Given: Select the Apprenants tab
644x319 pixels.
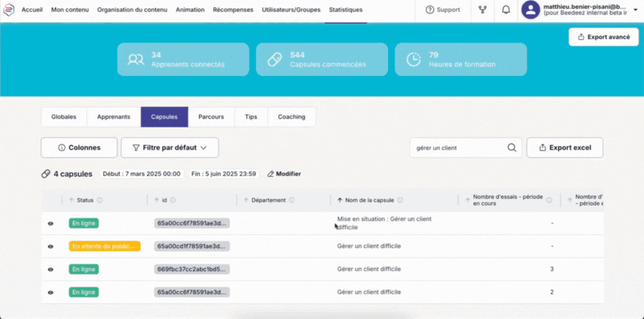Looking at the screenshot, I should pos(114,117).
